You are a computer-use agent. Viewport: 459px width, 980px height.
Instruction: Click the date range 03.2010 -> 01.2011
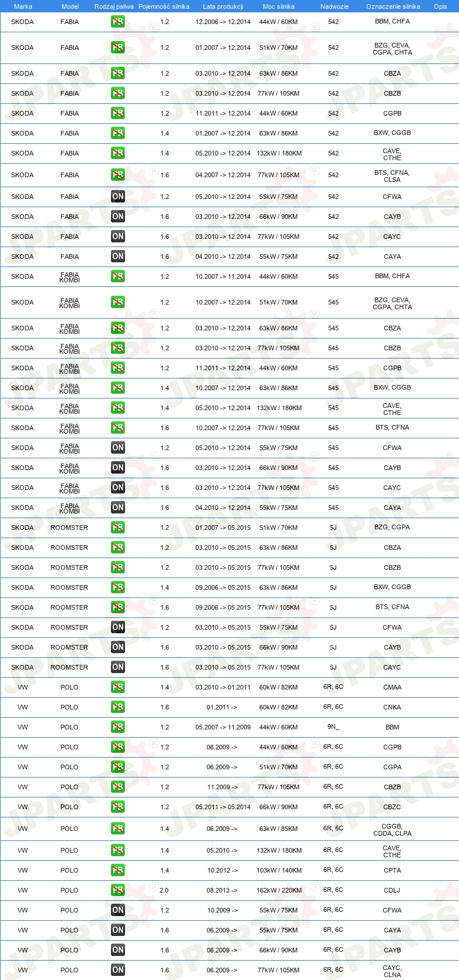click(223, 687)
